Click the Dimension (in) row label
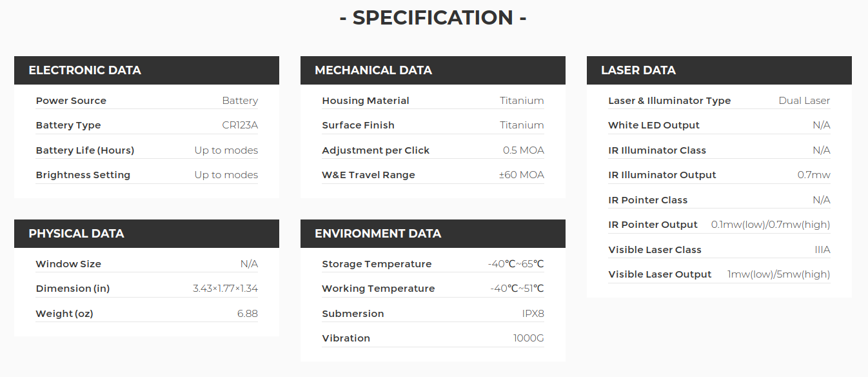 (x=73, y=289)
